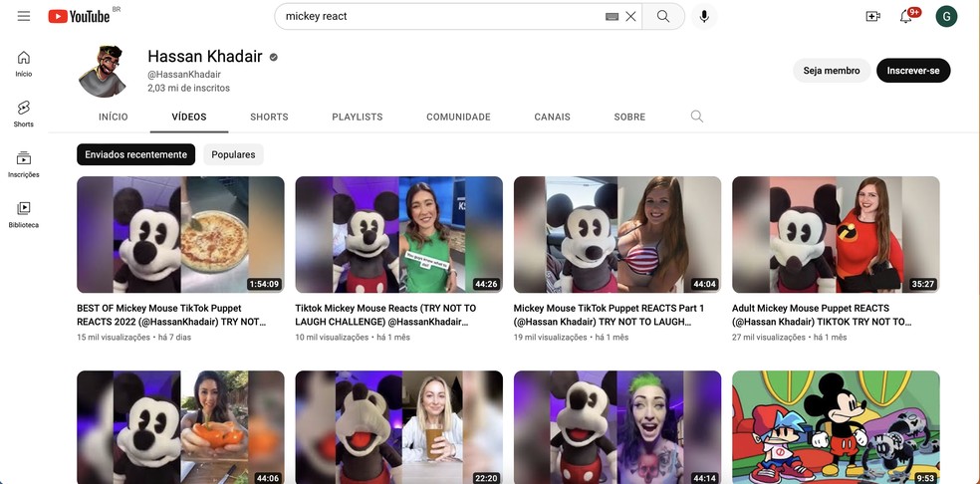Click 15 mil visualizações • há 7 dias

(x=133, y=337)
